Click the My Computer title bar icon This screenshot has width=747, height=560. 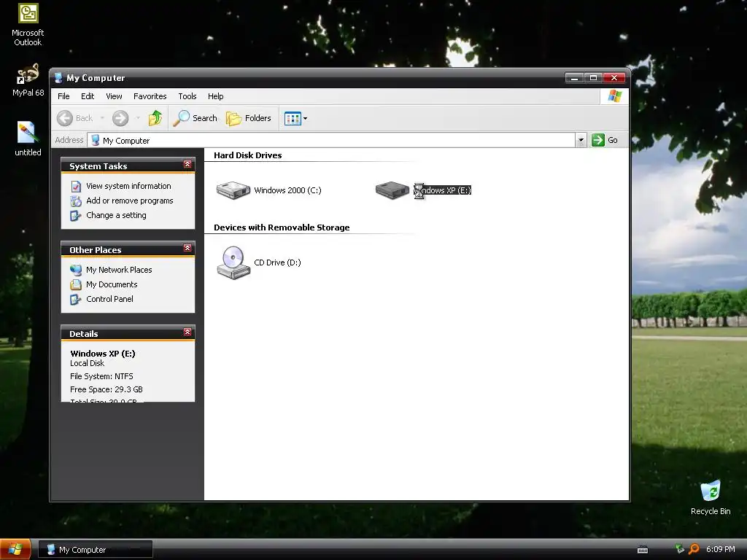point(58,77)
